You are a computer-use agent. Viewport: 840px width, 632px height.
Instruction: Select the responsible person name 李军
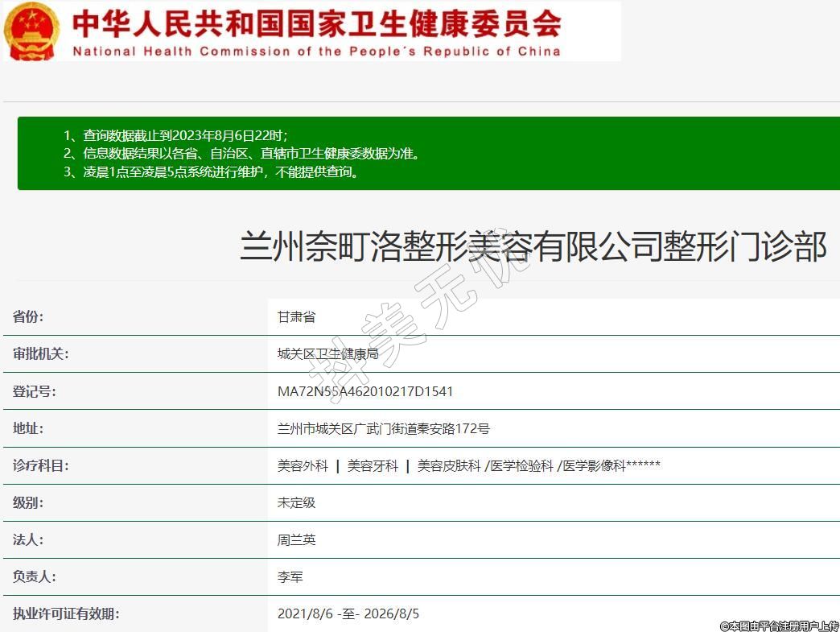pos(290,577)
